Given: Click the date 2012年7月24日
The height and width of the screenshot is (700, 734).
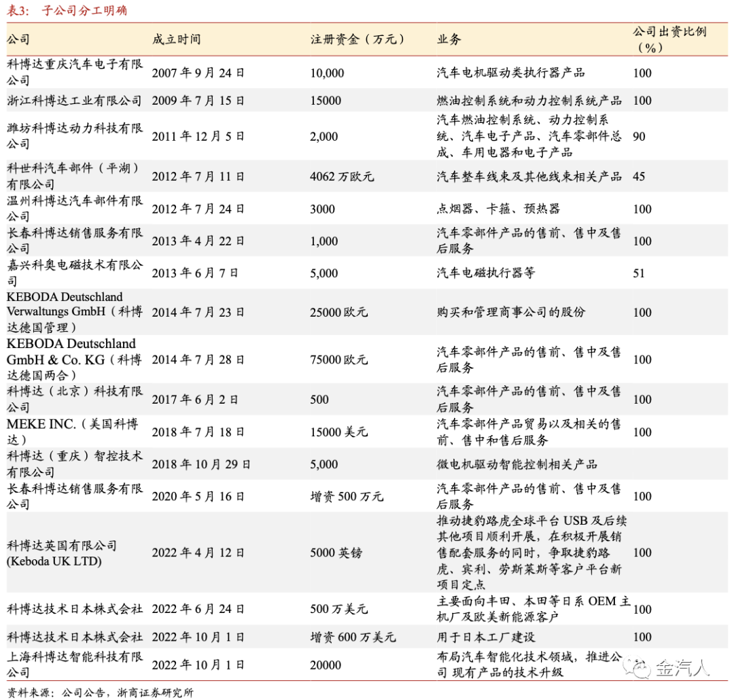Looking at the screenshot, I should [x=198, y=209].
